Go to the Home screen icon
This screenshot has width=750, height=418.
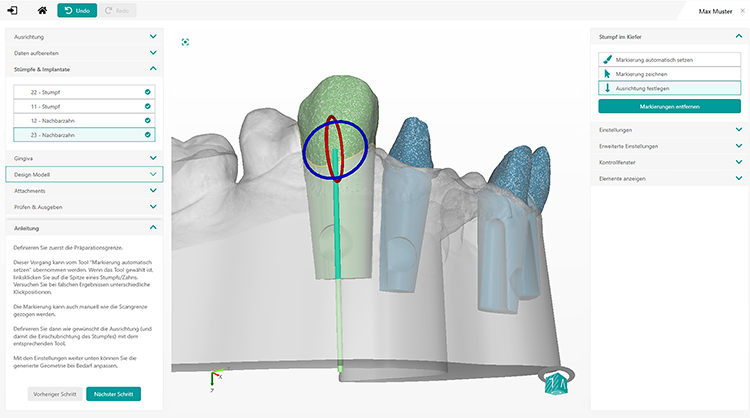[41, 11]
